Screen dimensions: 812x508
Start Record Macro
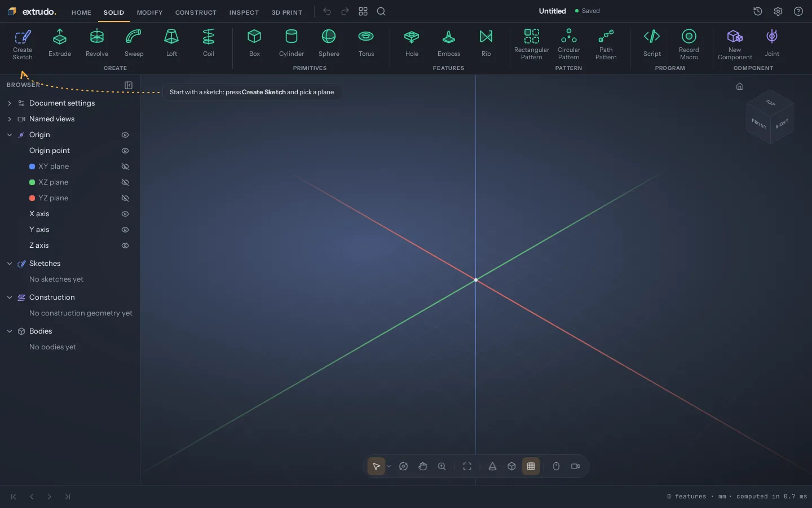click(689, 45)
